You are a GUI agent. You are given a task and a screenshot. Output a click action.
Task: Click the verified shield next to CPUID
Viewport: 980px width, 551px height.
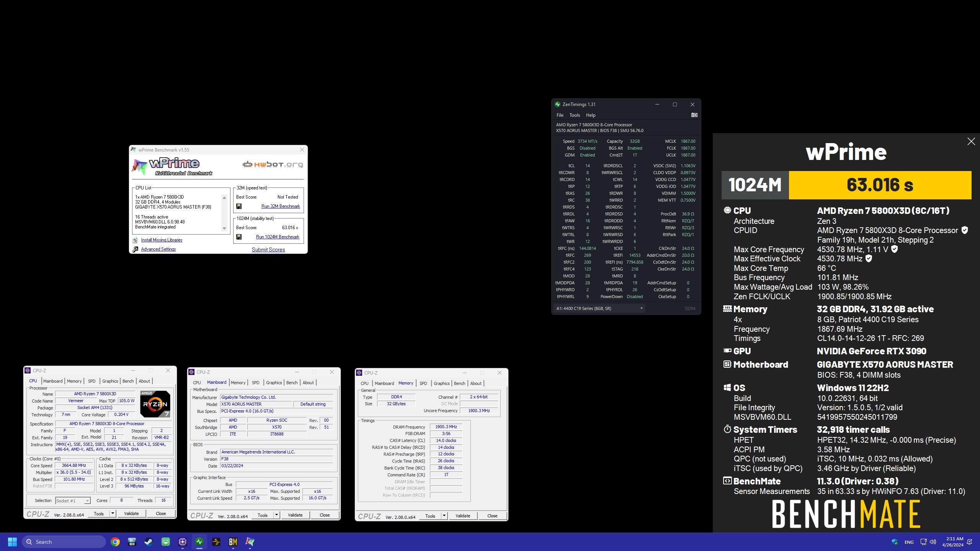(965, 230)
